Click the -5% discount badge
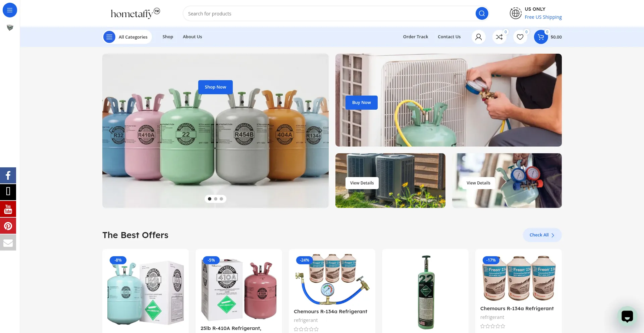The width and height of the screenshot is (644, 333). pyautogui.click(x=211, y=260)
